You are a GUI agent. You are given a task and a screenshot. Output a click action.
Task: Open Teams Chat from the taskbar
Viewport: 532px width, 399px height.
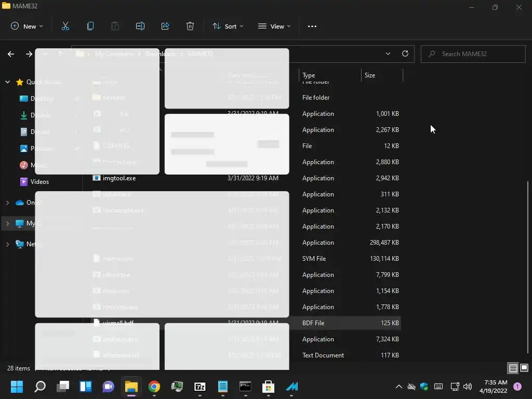pos(108,386)
